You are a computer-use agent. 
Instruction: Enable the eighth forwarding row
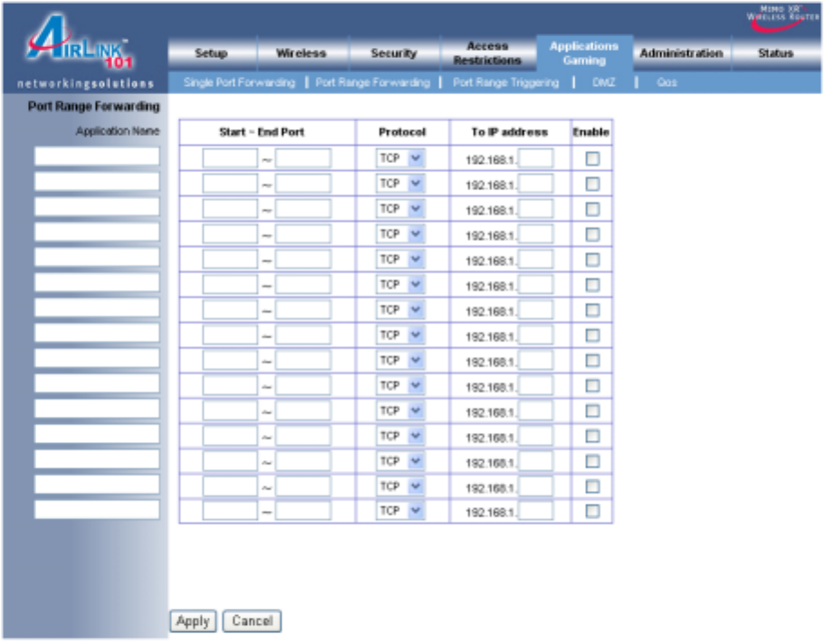coord(592,335)
